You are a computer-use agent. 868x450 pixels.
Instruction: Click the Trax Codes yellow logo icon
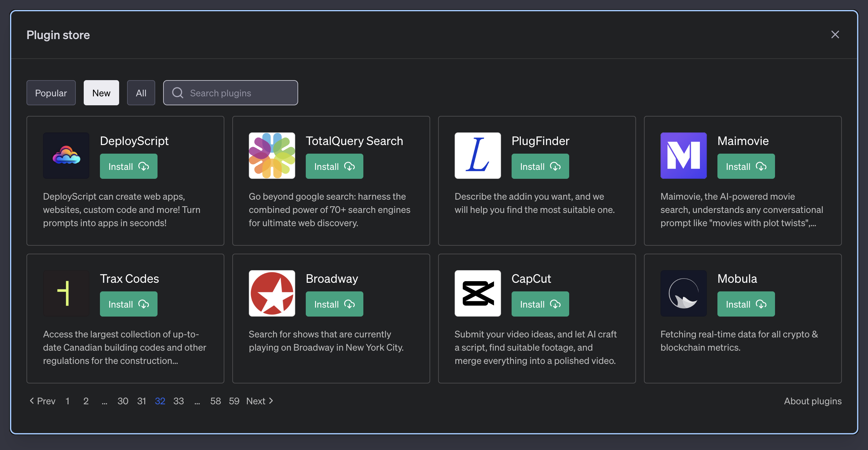[66, 293]
